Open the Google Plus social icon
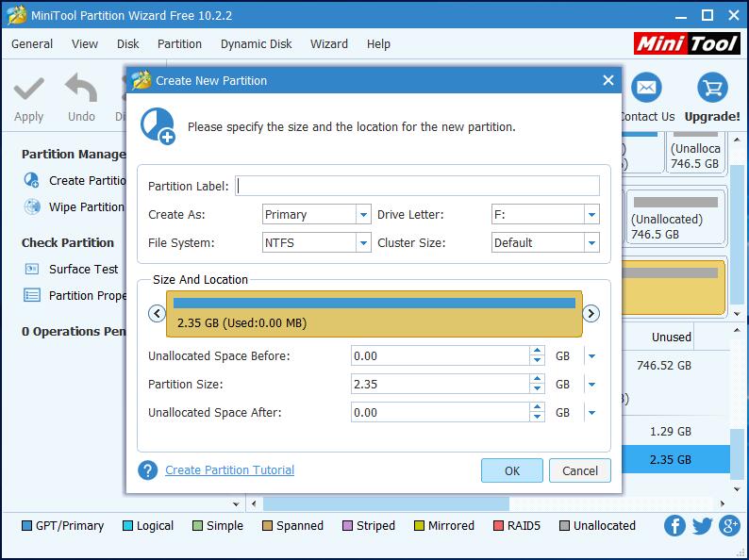This screenshot has width=749, height=560. [729, 526]
